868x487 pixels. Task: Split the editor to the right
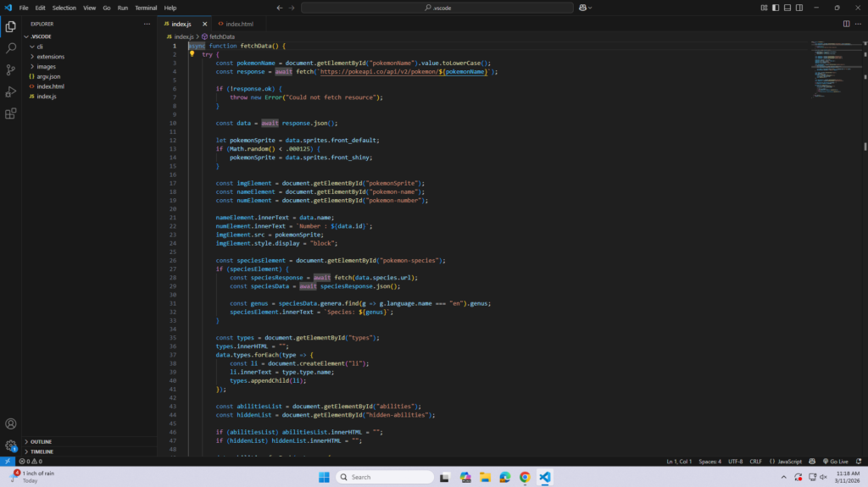tap(846, 24)
